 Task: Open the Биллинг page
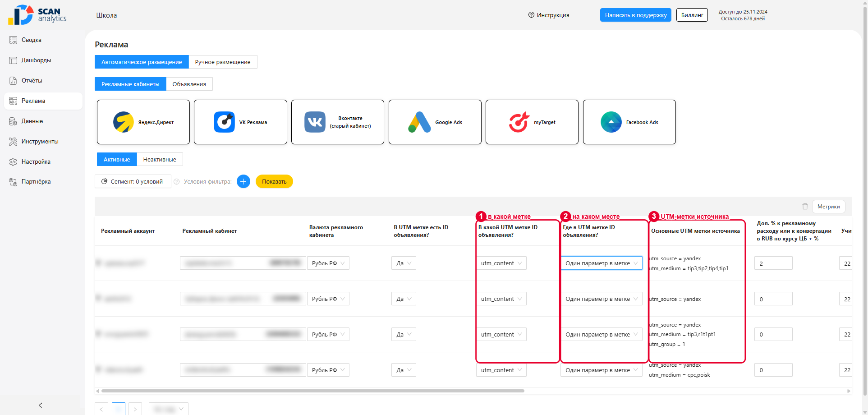click(x=692, y=15)
